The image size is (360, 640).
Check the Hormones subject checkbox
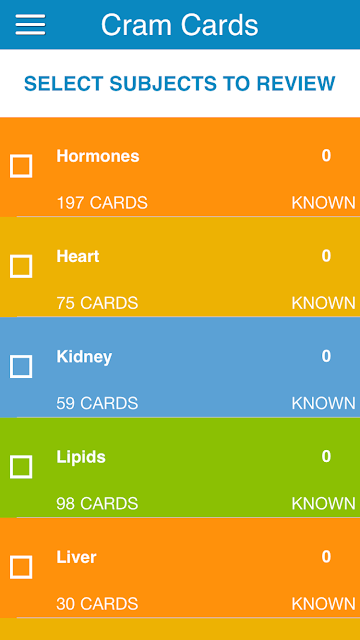[21, 166]
